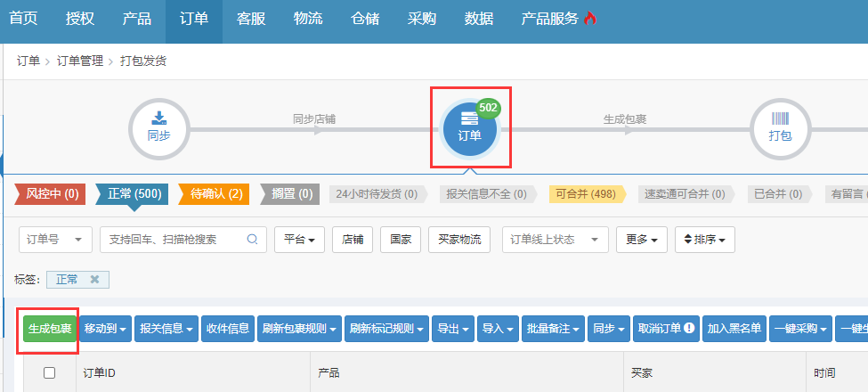Open the 客服 menu
The width and height of the screenshot is (868, 392).
click(x=251, y=19)
